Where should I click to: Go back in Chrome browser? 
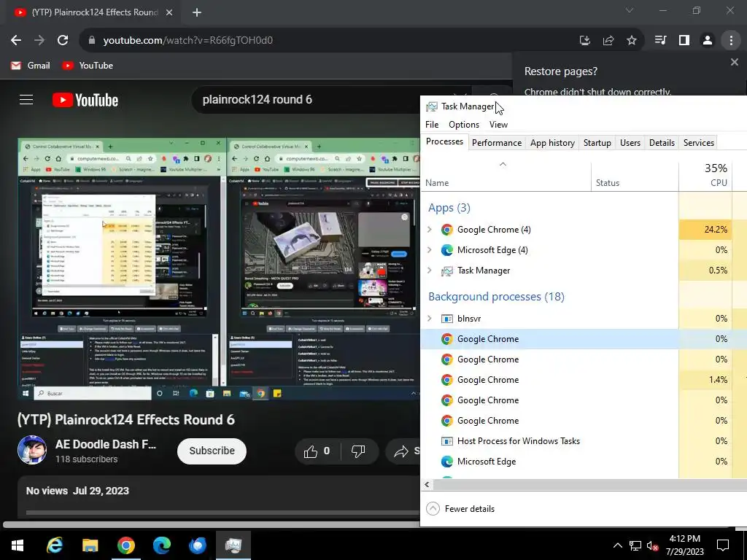coord(16,41)
